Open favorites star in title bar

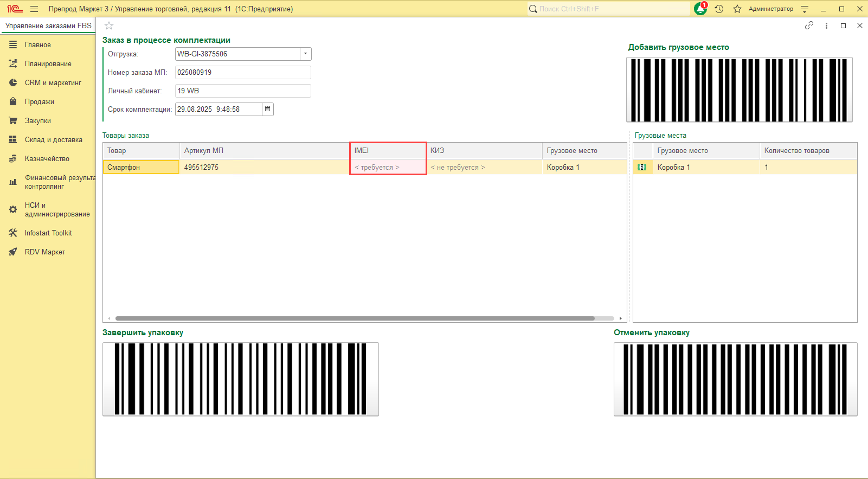click(x=737, y=9)
